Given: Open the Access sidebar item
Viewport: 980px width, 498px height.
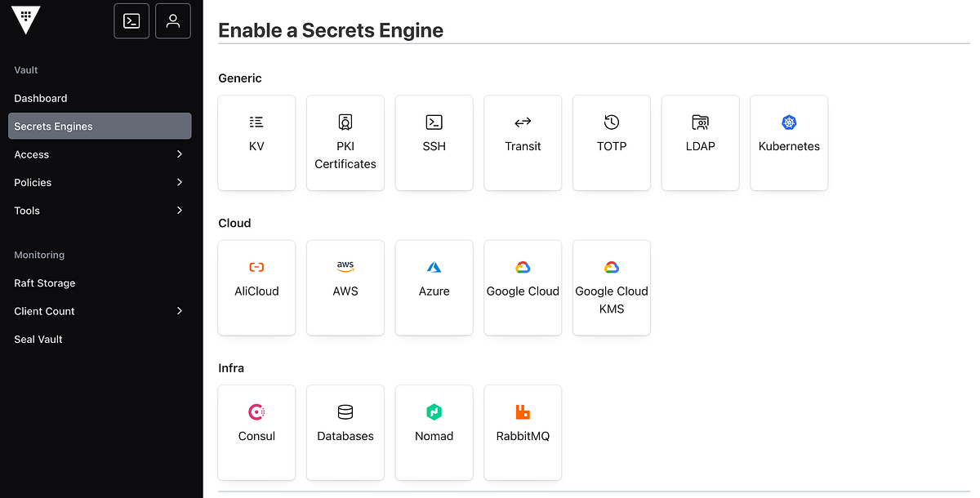Looking at the screenshot, I should tap(100, 154).
